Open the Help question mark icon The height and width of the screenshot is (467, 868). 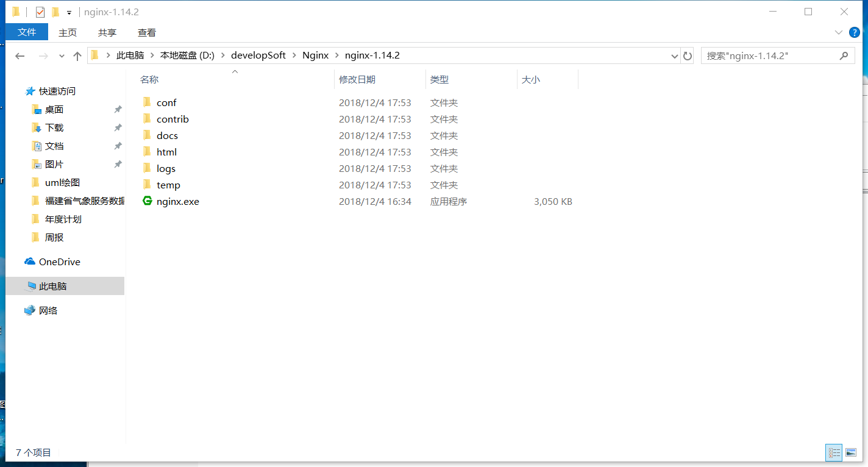[855, 32]
